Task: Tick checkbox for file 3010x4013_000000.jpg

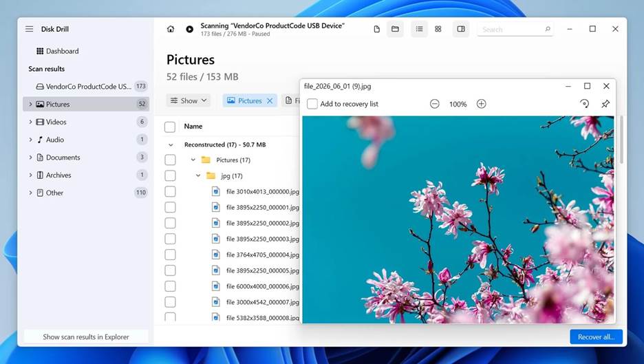Action: coord(170,192)
